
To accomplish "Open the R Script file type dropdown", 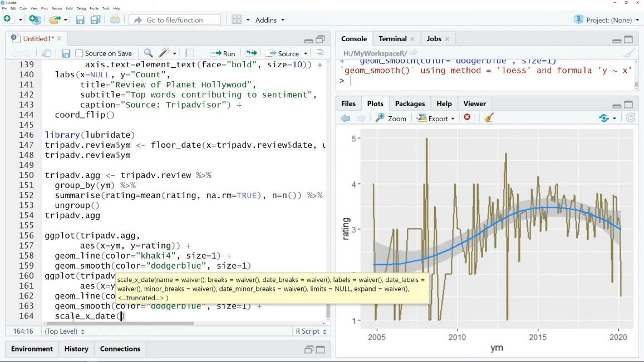I will tap(310, 331).
